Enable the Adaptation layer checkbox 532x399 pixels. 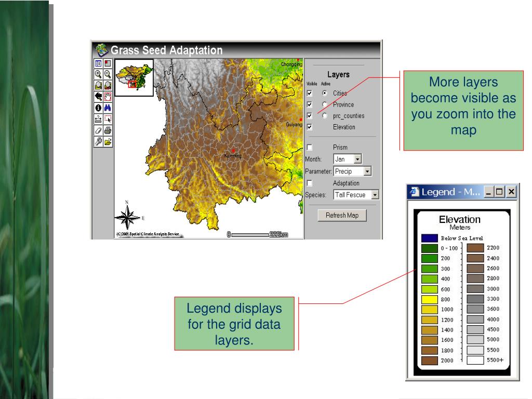coord(310,183)
